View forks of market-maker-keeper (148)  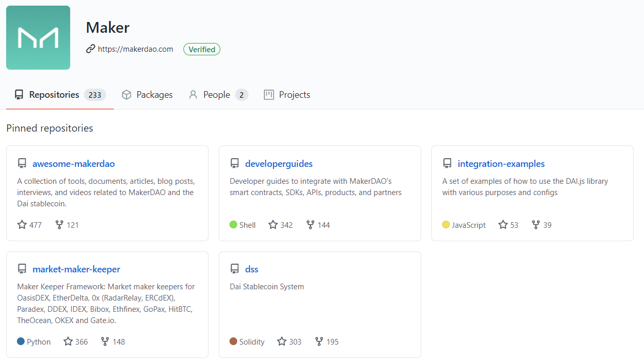(x=113, y=341)
